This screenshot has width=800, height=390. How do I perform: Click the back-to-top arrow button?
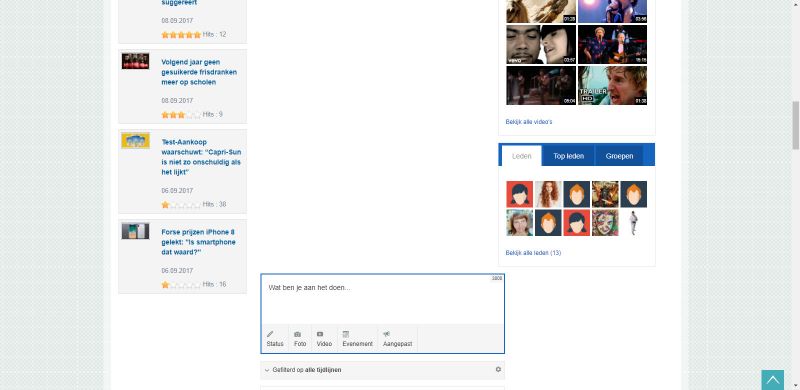pyautogui.click(x=772, y=380)
